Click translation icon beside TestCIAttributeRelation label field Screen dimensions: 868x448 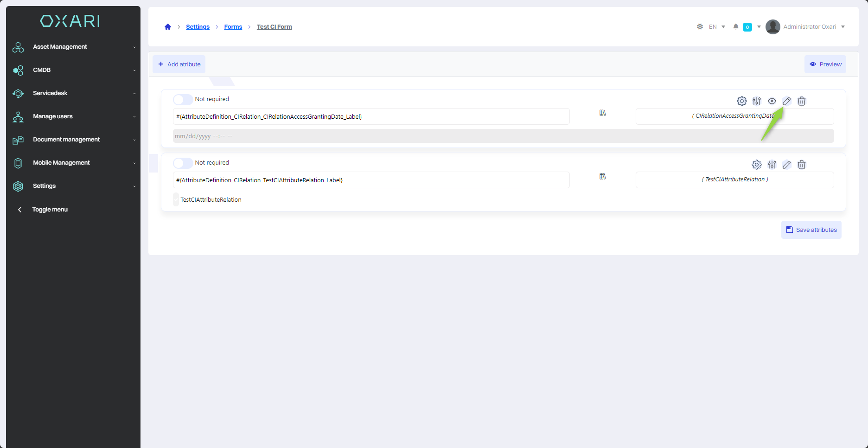603,177
